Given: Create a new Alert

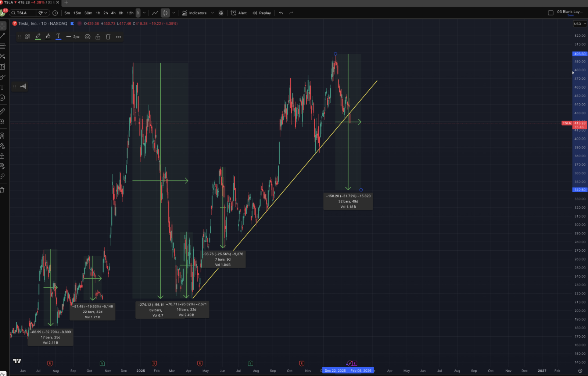Looking at the screenshot, I should (239, 13).
